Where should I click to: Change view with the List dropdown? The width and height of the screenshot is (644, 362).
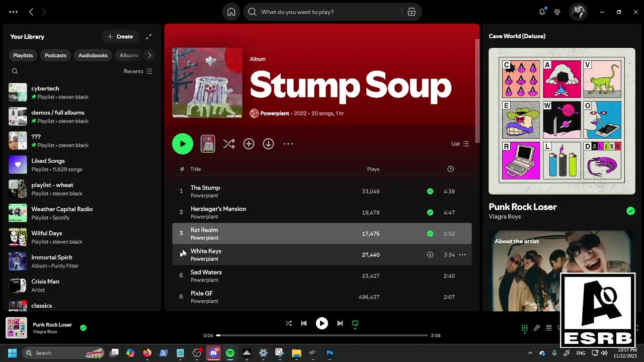460,144
